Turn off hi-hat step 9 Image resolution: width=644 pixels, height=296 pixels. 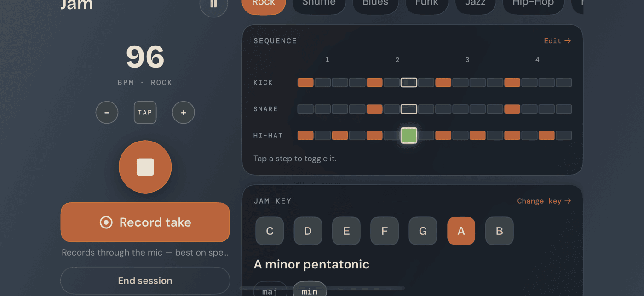coord(443,136)
